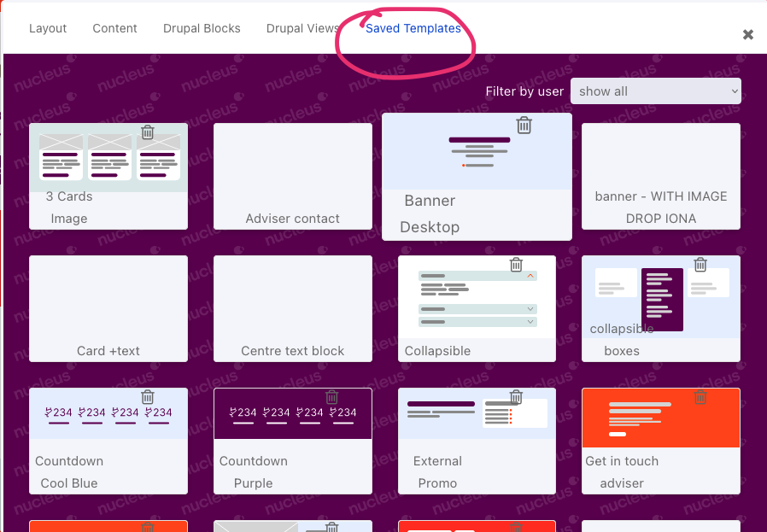Screen dimensions: 767x532
Task: Click trash icon on Banner Desktop card
Action: tap(524, 126)
